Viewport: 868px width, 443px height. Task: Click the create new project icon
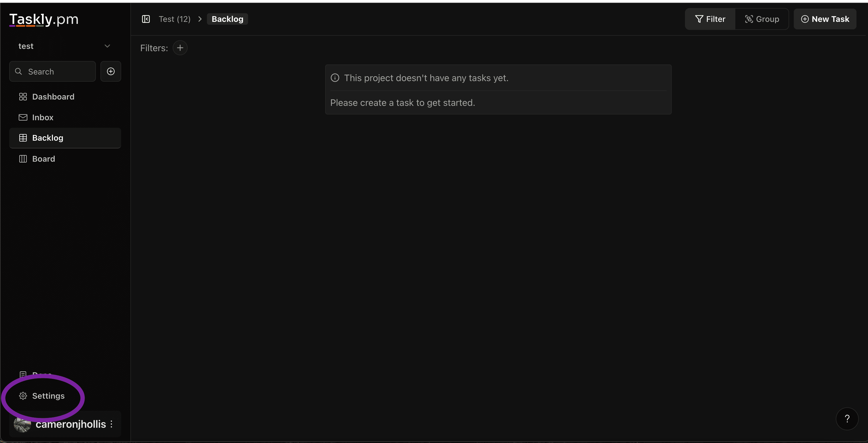tap(111, 71)
